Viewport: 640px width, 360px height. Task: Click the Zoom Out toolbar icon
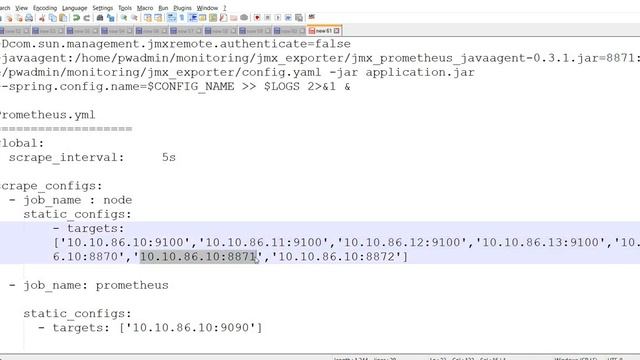[x=133, y=18]
